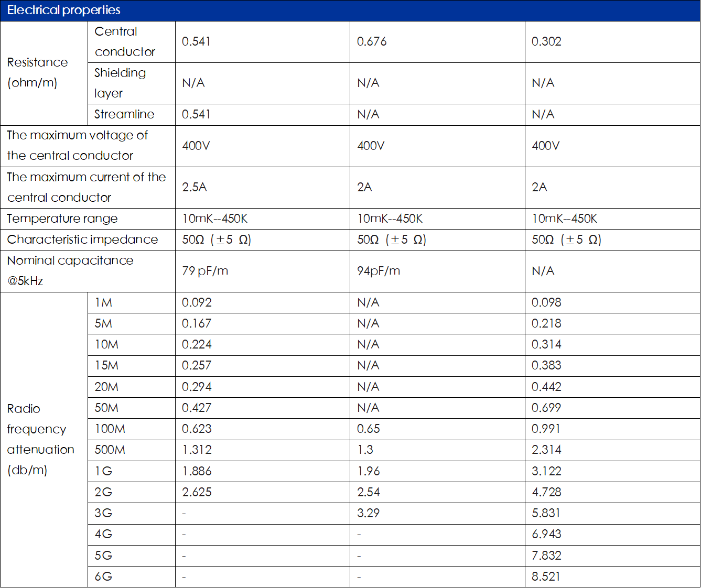This screenshot has height=588, width=701.
Task: Select the 0.092 attenuation value
Action: coord(197,302)
